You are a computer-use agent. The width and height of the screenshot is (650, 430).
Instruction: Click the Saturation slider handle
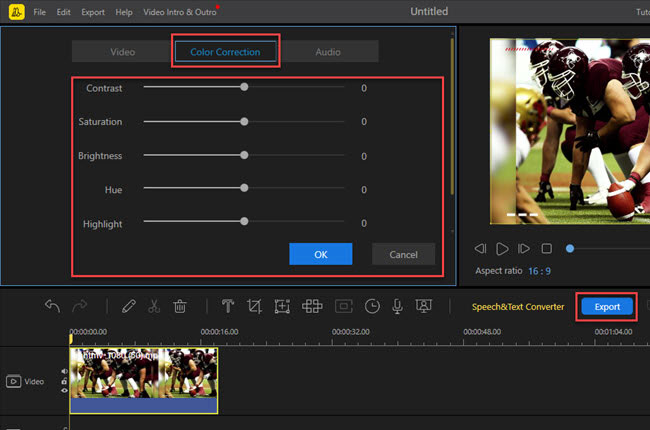pos(244,121)
